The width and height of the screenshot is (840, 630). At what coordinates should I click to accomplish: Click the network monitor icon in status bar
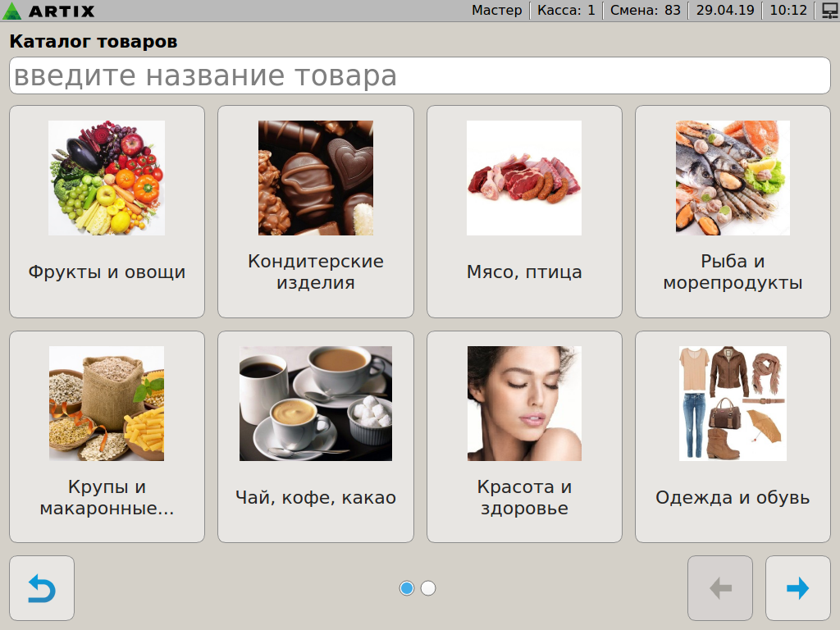(830, 11)
